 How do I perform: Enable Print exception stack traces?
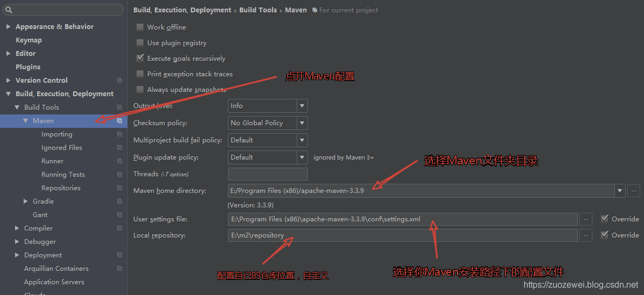[140, 74]
